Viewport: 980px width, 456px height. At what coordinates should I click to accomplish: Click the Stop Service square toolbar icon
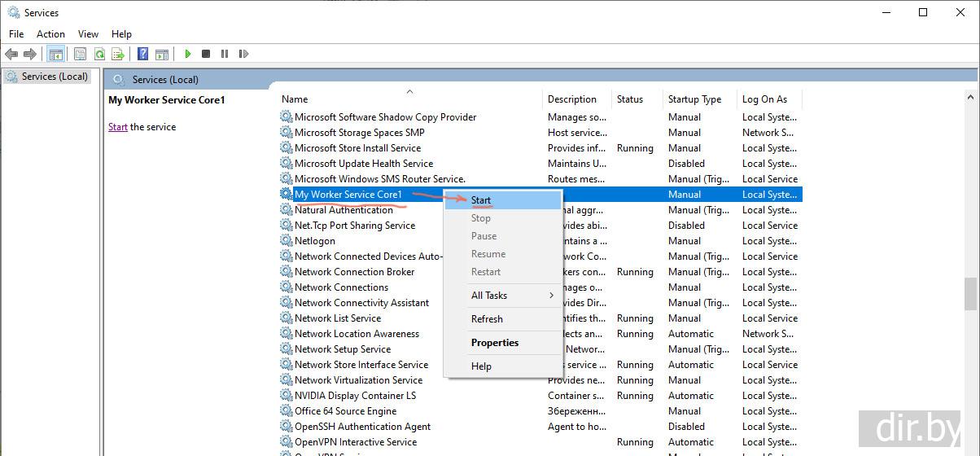coord(206,54)
